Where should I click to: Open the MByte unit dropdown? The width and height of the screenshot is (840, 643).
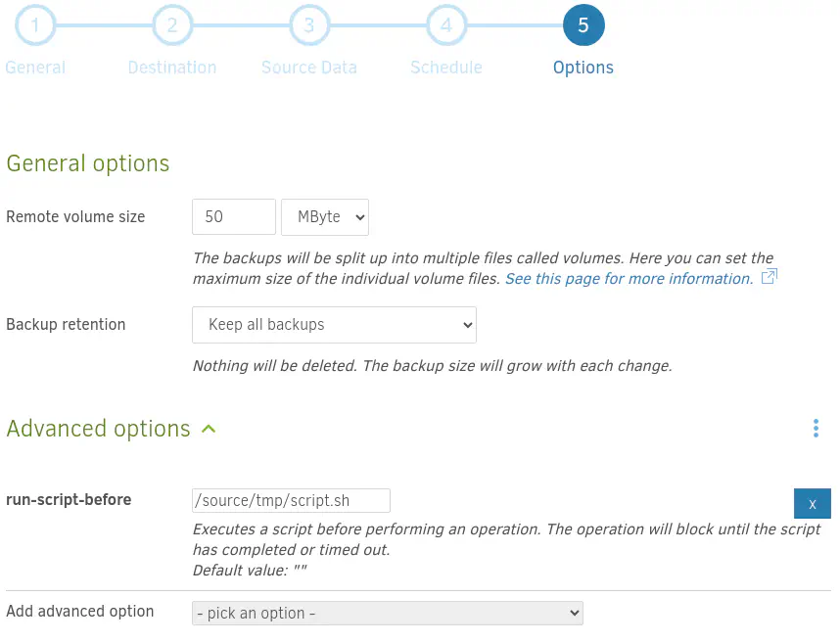(325, 217)
